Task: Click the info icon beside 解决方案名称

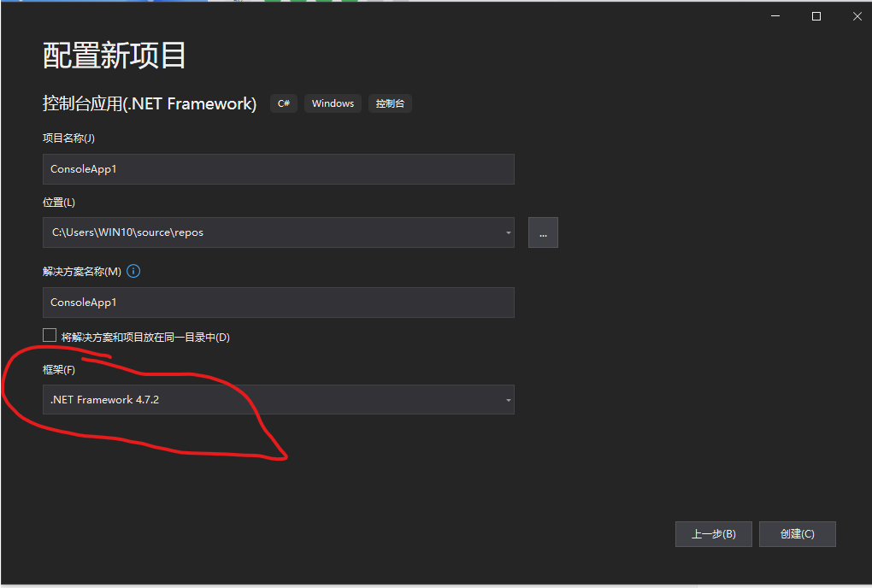Action: 133,271
